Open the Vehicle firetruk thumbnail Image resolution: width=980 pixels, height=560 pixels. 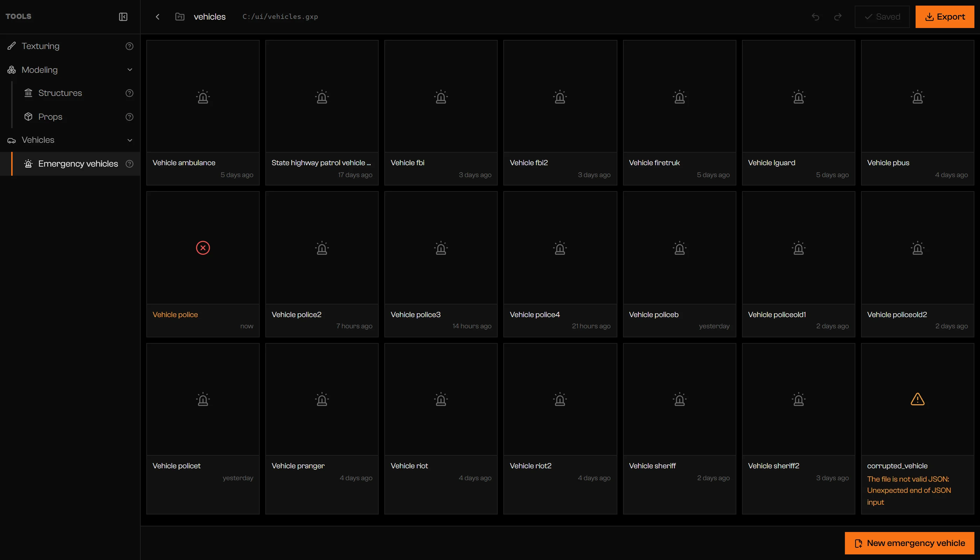tap(680, 96)
